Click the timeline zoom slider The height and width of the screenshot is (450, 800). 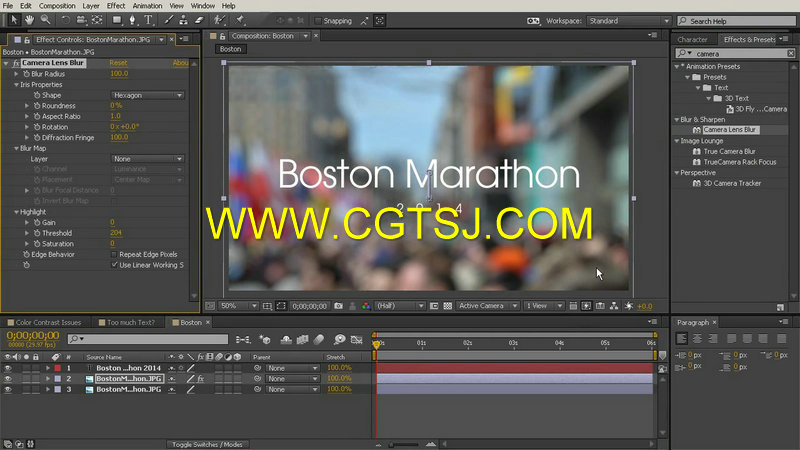point(404,444)
